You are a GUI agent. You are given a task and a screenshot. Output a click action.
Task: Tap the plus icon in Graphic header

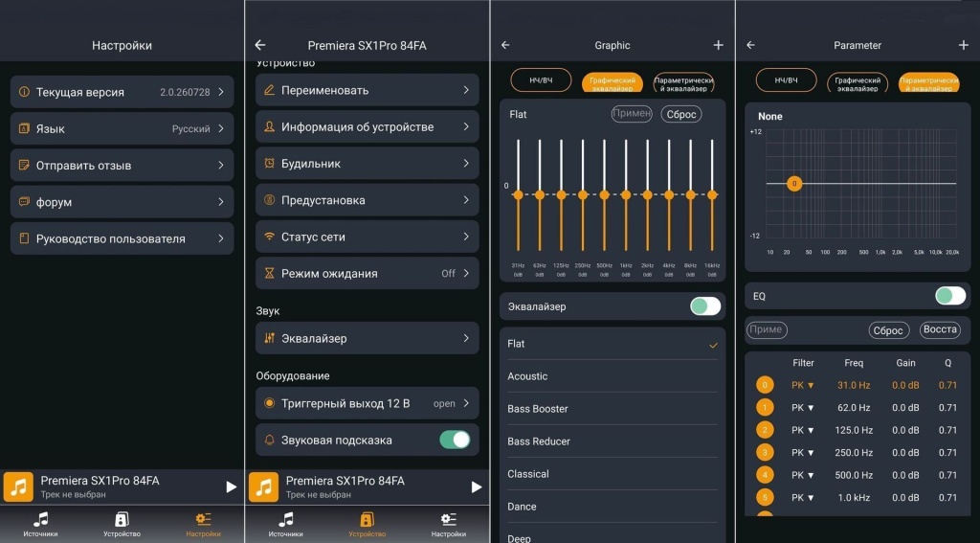tap(718, 45)
